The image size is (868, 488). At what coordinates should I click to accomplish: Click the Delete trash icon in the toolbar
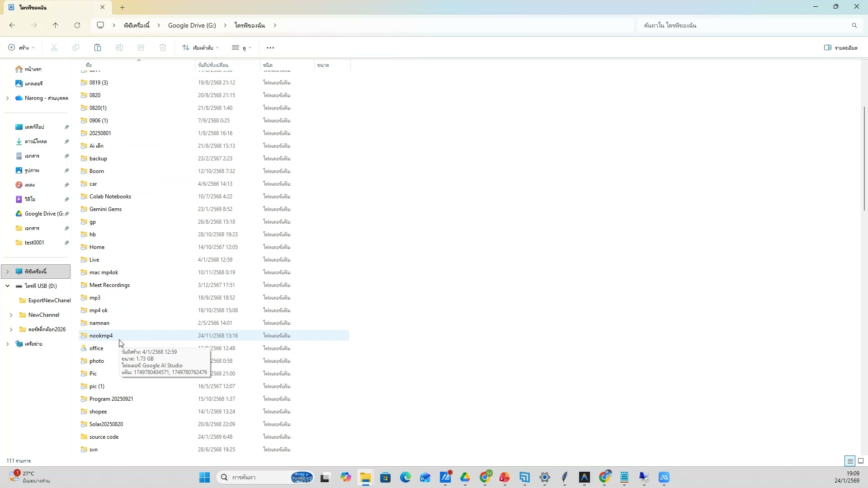click(x=163, y=47)
